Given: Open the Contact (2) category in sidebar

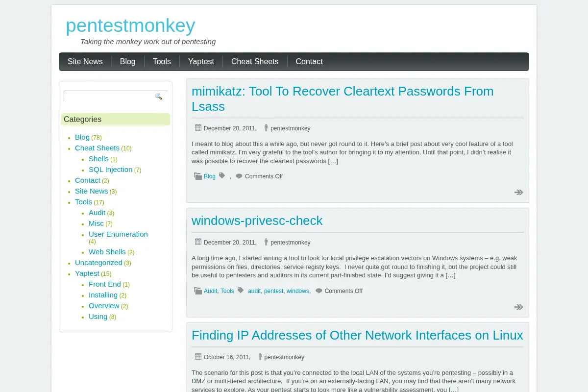Looking at the screenshot, I should (x=88, y=180).
